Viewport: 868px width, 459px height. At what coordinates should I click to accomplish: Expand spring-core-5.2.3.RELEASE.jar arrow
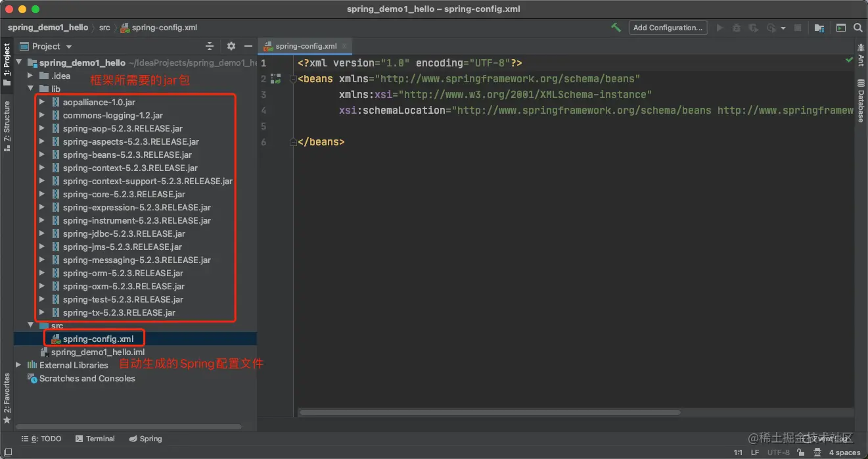pyautogui.click(x=42, y=194)
